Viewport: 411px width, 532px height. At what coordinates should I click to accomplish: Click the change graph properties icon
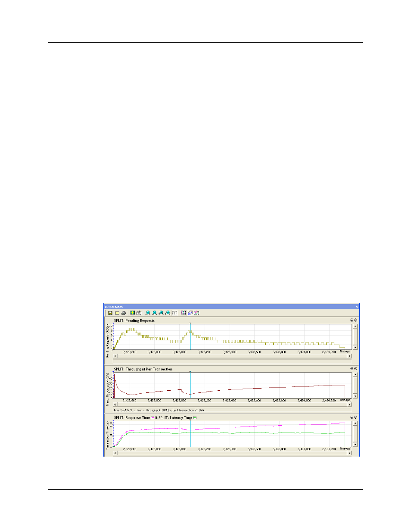point(196,313)
